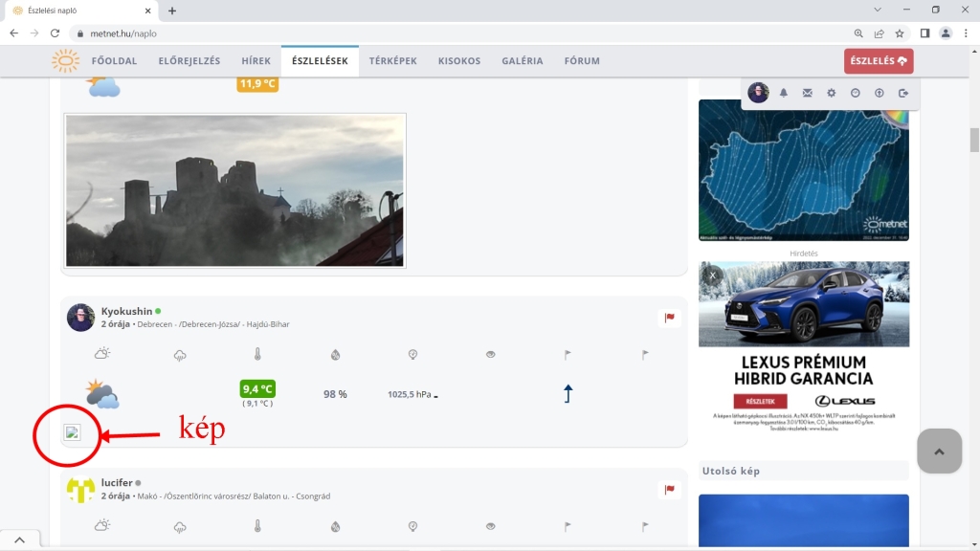Viewport: 980px width, 551px height.
Task: Open the Chrome three-dot menu
Action: (x=966, y=33)
